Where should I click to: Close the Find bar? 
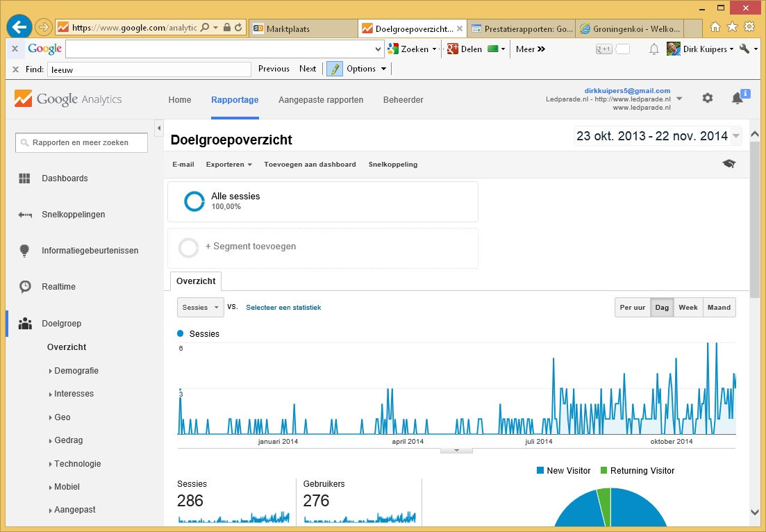click(x=15, y=69)
